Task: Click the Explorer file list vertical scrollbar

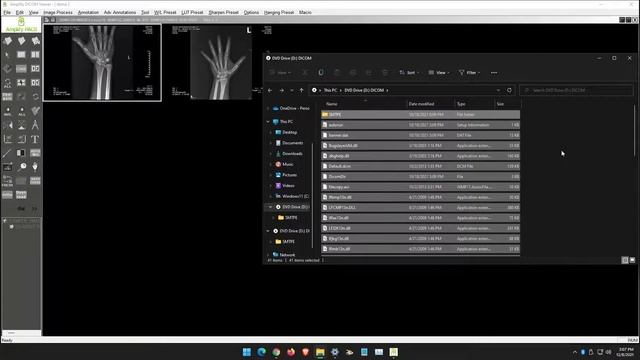Action: point(634,131)
